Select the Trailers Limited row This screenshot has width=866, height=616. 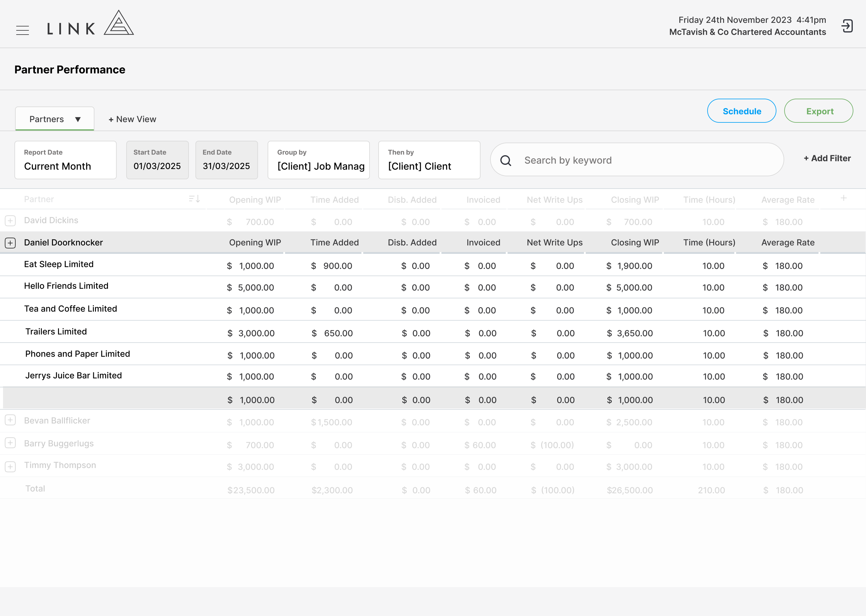pyautogui.click(x=433, y=331)
